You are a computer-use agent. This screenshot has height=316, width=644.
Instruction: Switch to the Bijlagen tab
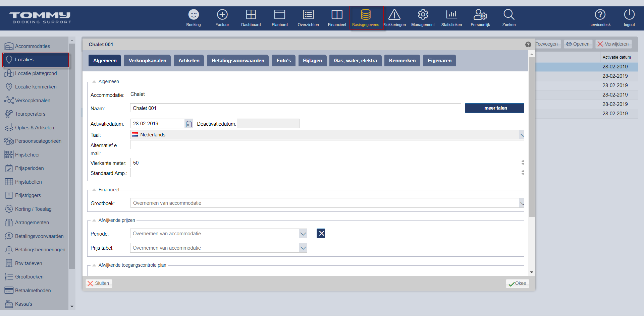click(x=313, y=61)
